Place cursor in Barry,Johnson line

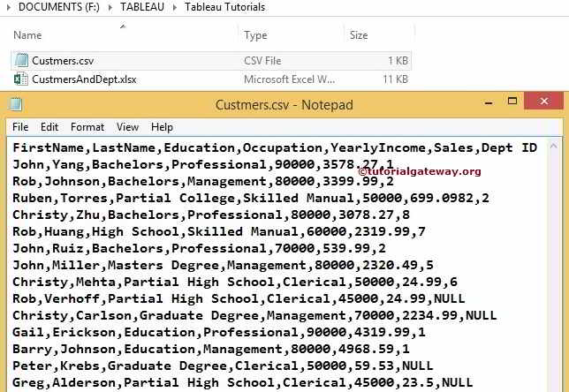tap(211, 349)
